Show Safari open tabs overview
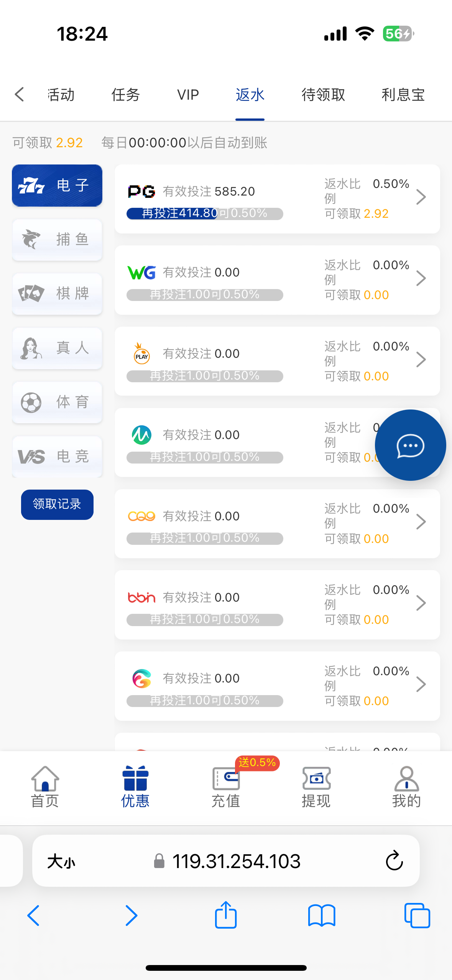Screen dimensions: 452x980 pos(417,916)
